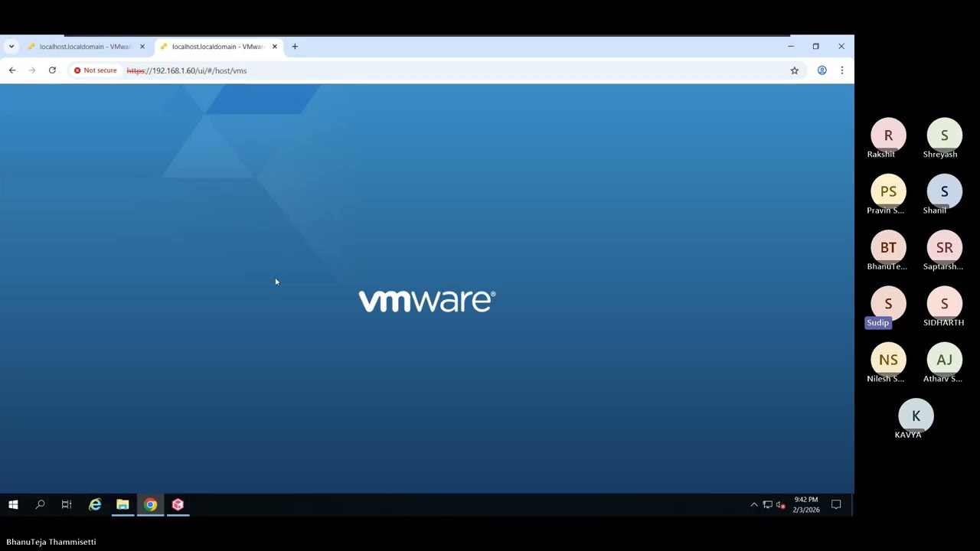
Task: Select second localhost.localdomain VMware tab
Action: click(x=217, y=47)
